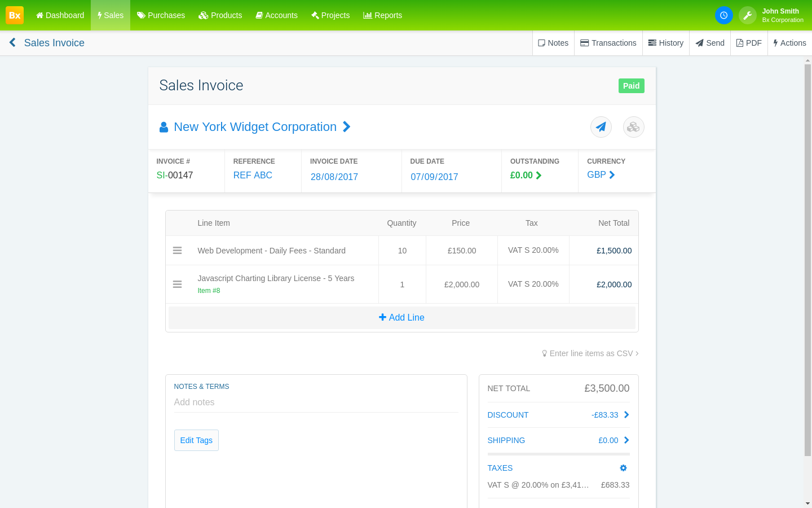Open the Sales menu
Image resolution: width=812 pixels, height=508 pixels.
point(111,15)
